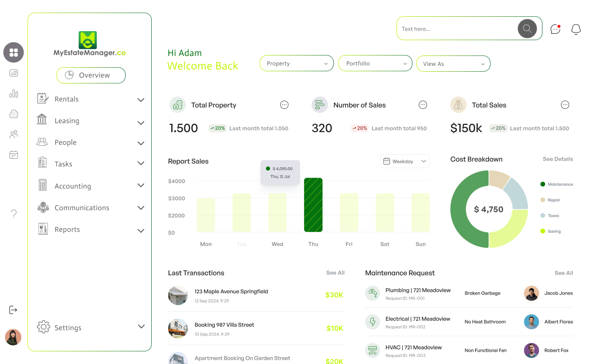Click Albert Flores avatar
This screenshot has height=364, width=598.
532,322
